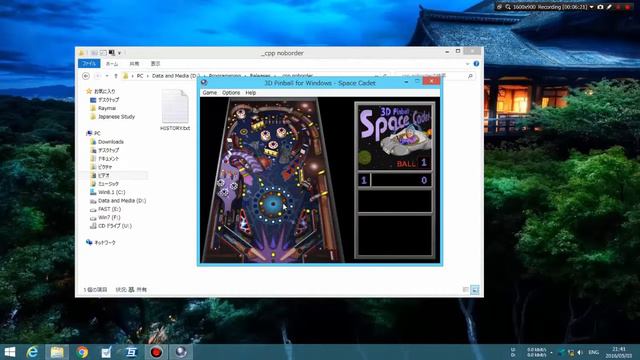Open FAST (E:) drive
Screen dimensions: 640x360
105,209
